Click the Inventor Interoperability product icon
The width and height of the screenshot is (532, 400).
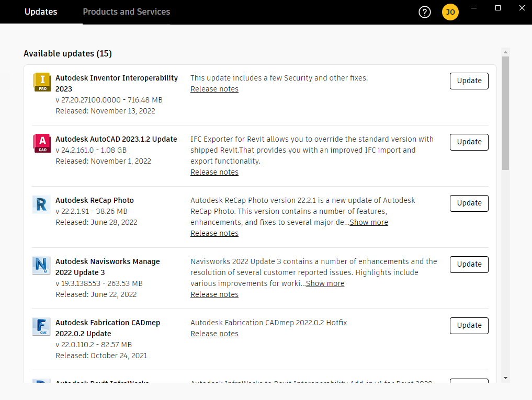click(x=42, y=82)
